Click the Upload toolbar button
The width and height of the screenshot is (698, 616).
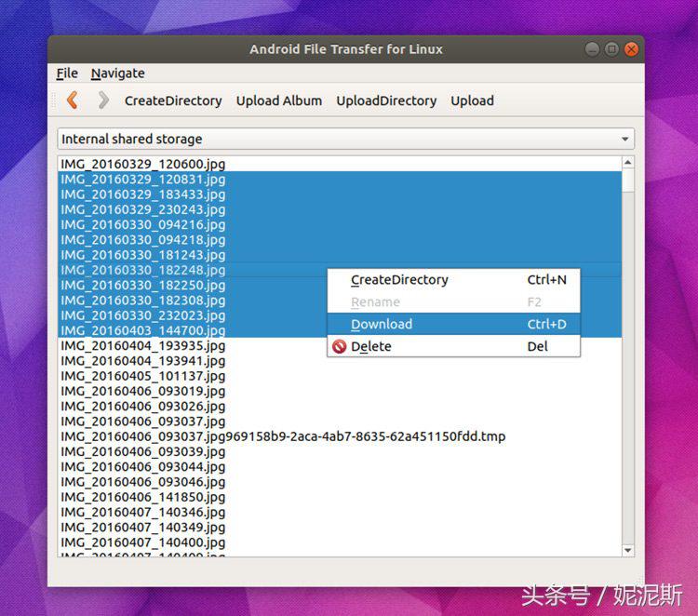point(472,100)
